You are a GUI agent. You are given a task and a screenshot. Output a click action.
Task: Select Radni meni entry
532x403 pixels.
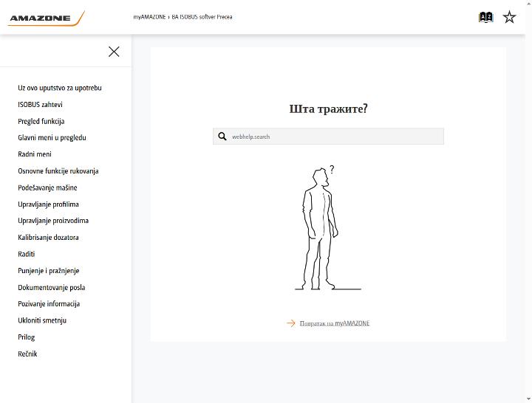coord(35,154)
